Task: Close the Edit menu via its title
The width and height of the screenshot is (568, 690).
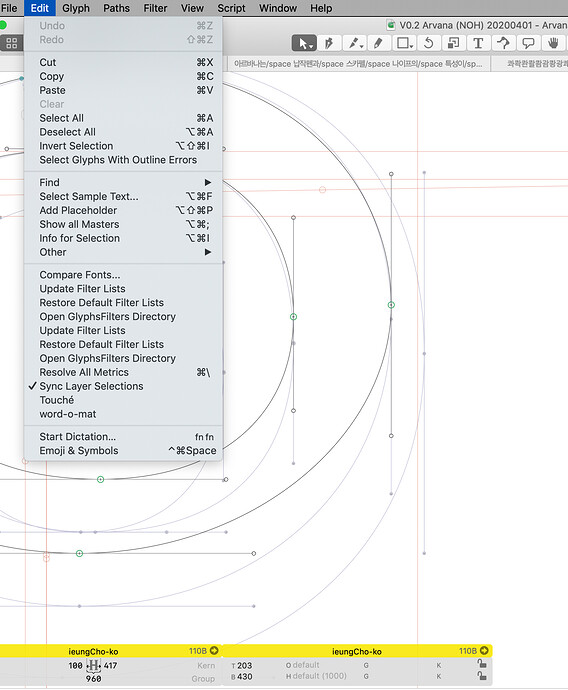Action: click(40, 8)
